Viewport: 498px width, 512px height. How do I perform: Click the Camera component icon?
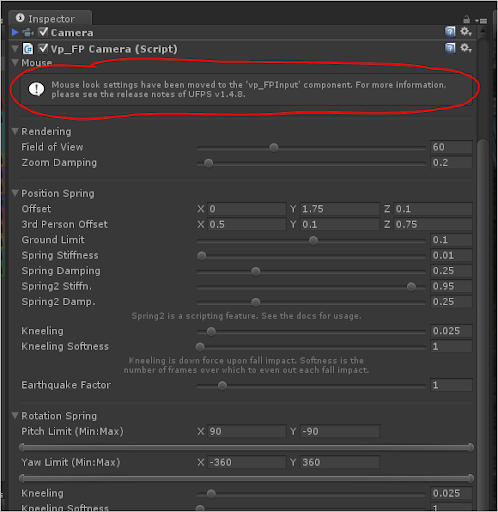coord(28,32)
